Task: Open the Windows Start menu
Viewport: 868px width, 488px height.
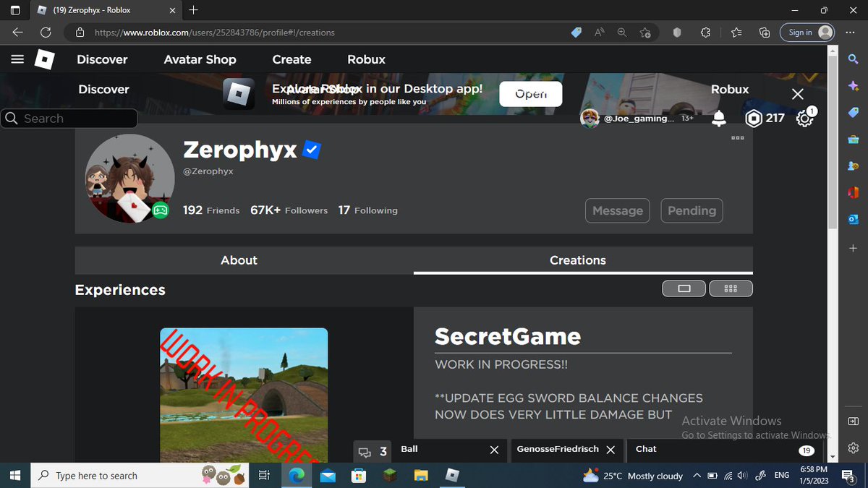Action: click(15, 475)
